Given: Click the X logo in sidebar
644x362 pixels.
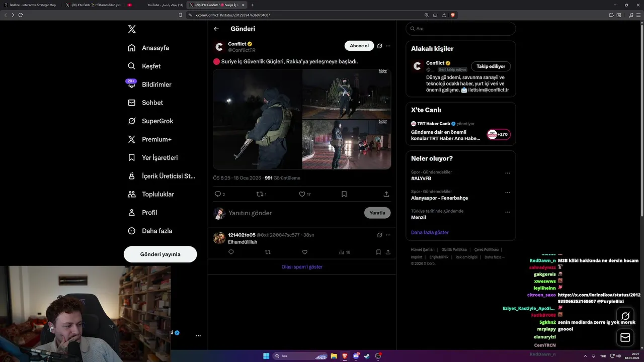Looking at the screenshot, I should [x=132, y=29].
